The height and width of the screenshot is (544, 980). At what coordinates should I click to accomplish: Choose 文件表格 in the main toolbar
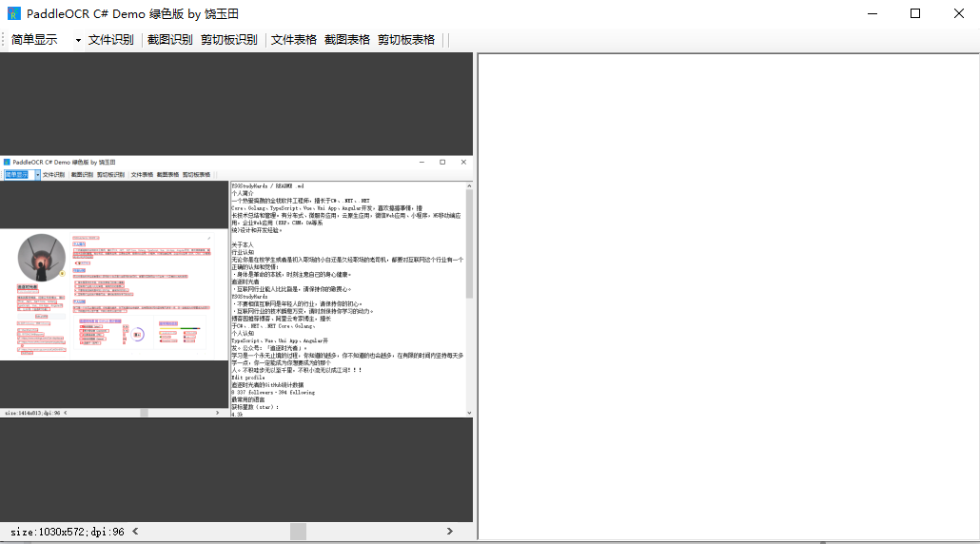(x=294, y=40)
